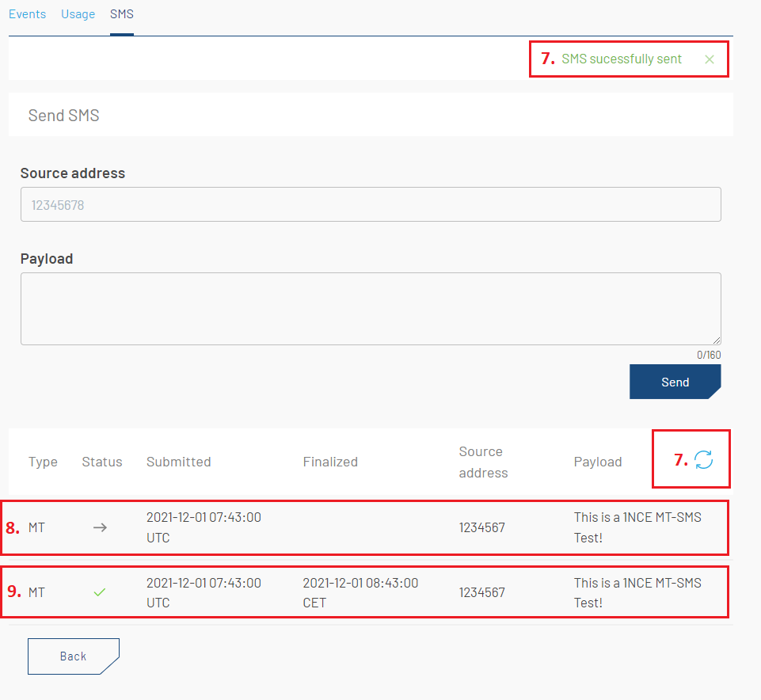The image size is (761, 700).
Task: Click the Finalized column header
Action: click(330, 462)
